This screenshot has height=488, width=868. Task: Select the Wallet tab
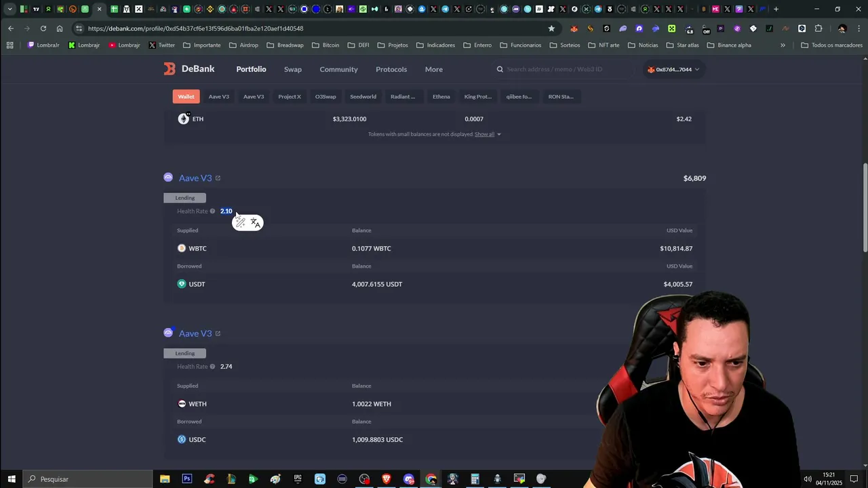click(186, 96)
